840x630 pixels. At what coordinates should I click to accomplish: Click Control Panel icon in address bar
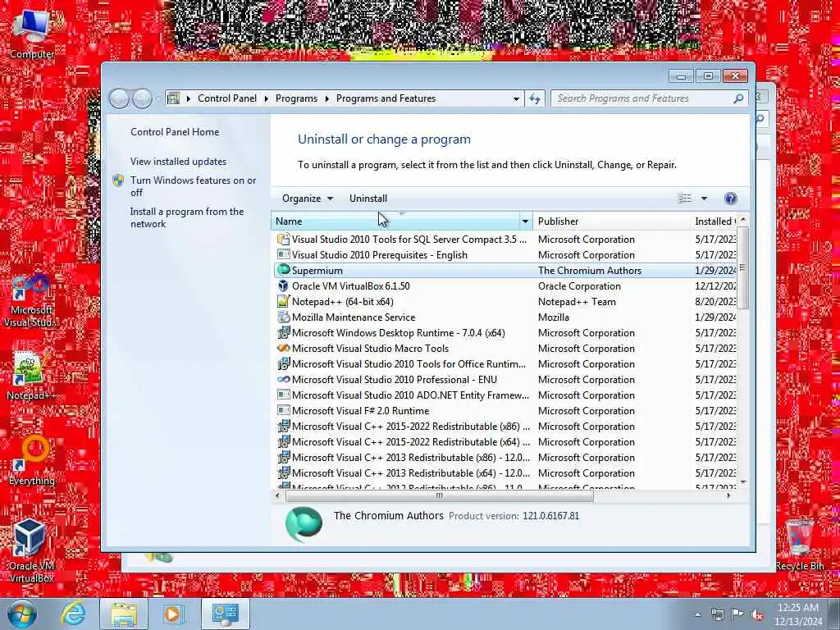(x=173, y=98)
